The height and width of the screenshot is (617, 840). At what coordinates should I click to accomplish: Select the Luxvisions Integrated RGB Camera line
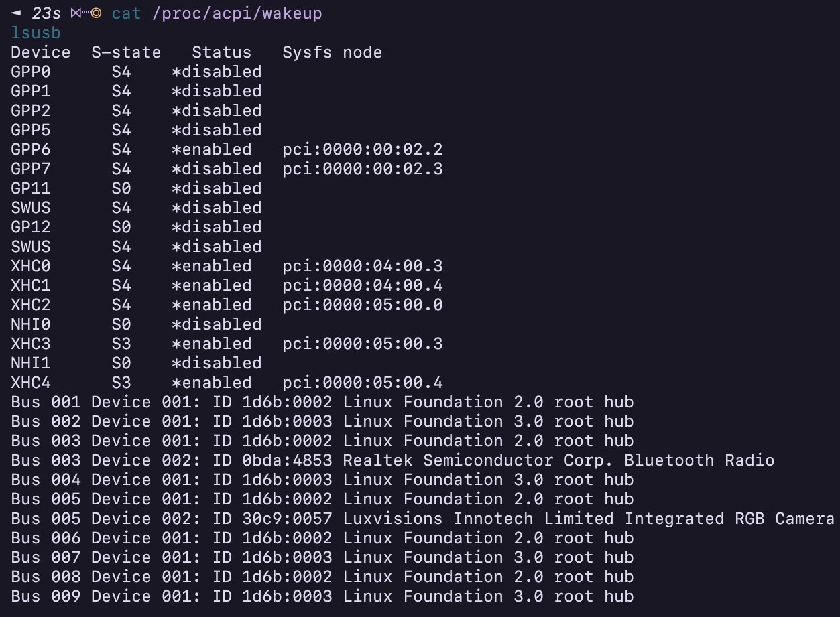422,519
